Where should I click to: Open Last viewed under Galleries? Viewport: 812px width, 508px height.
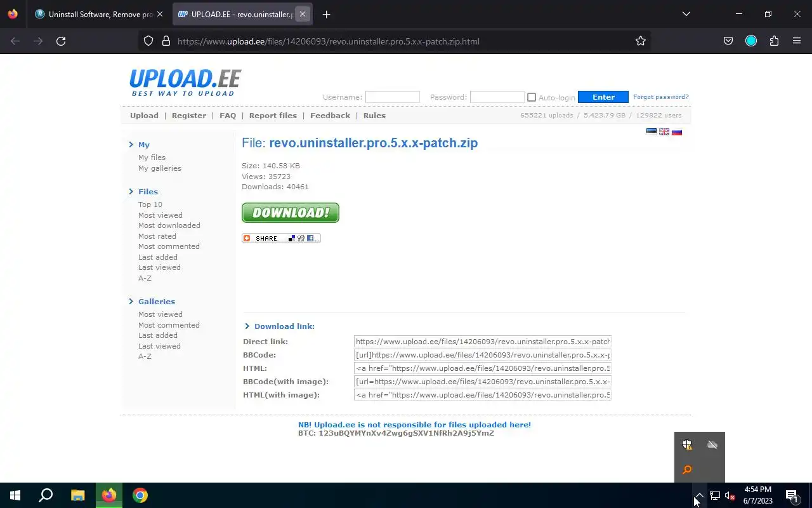[x=159, y=346]
